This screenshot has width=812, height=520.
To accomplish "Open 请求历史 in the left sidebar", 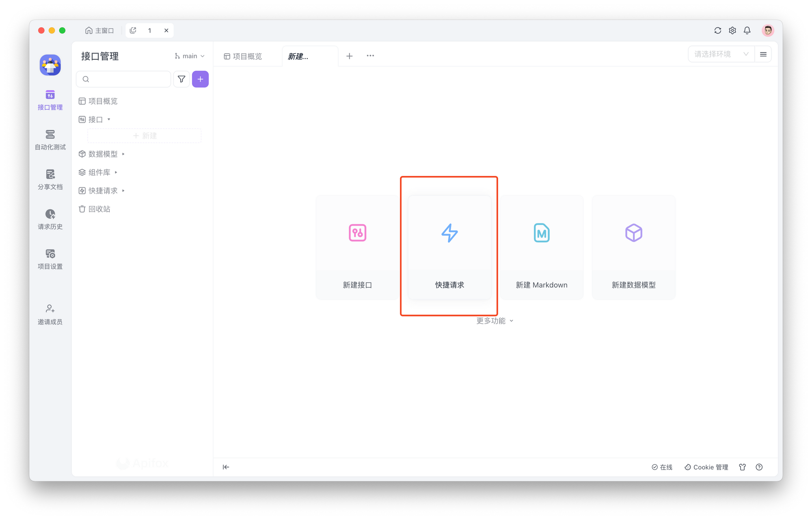I will tap(50, 220).
